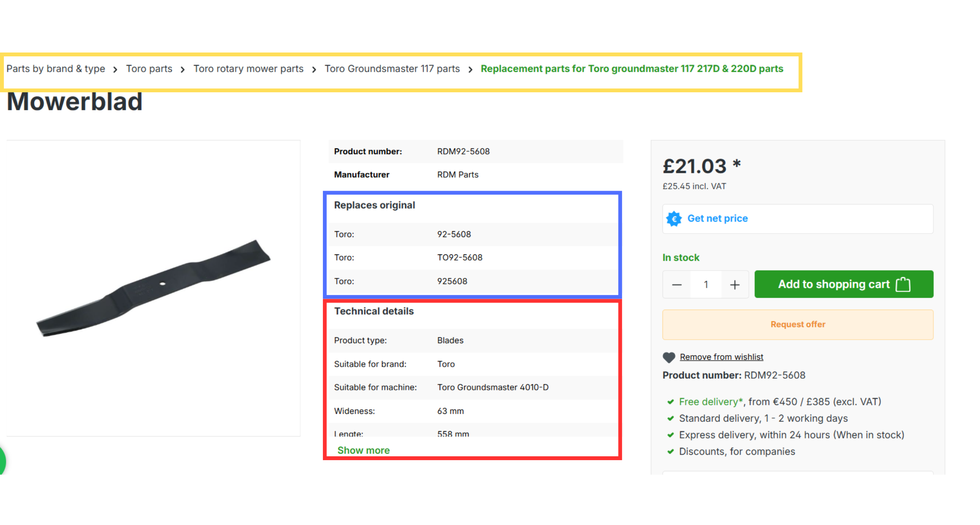The height and width of the screenshot is (525, 980).
Task: Increase quantity with plus button
Action: 735,285
